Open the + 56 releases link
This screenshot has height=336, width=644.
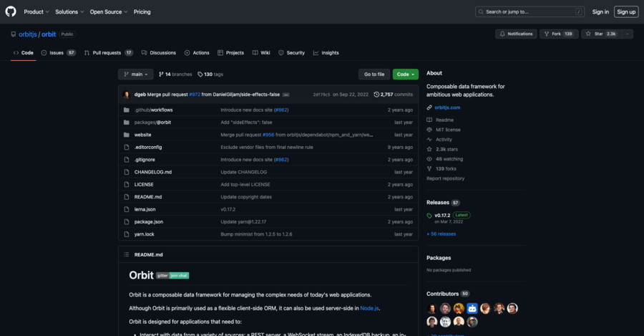pos(441,234)
